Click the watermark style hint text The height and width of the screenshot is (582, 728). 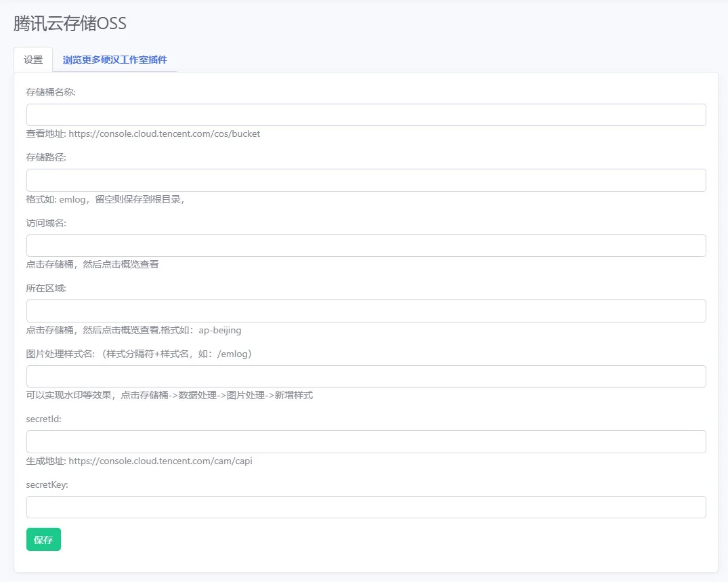click(169, 395)
